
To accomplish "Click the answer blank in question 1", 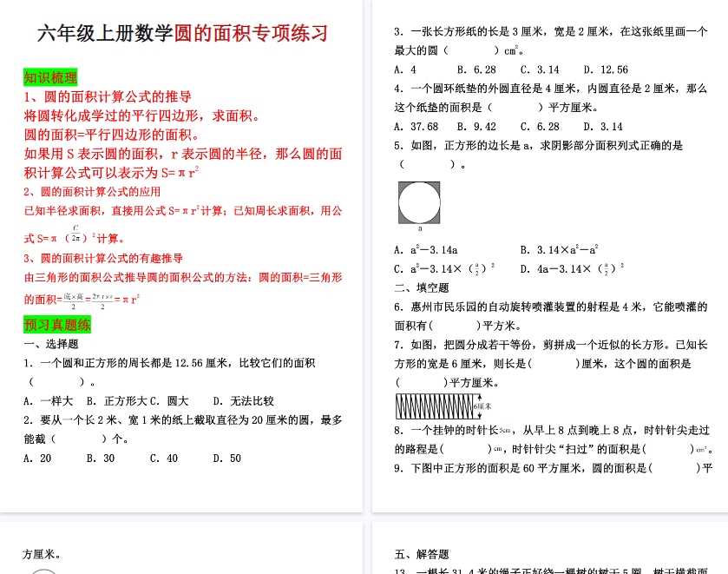I will click(57, 382).
